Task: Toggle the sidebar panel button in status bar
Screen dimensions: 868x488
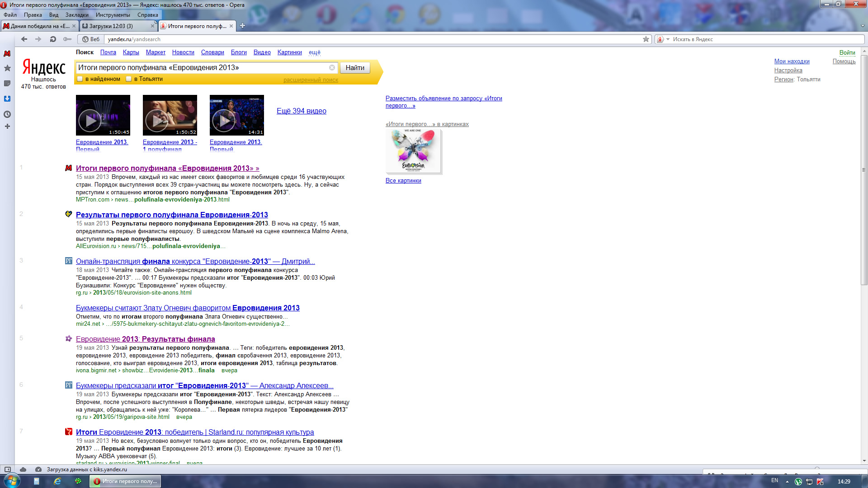Action: click(8, 469)
